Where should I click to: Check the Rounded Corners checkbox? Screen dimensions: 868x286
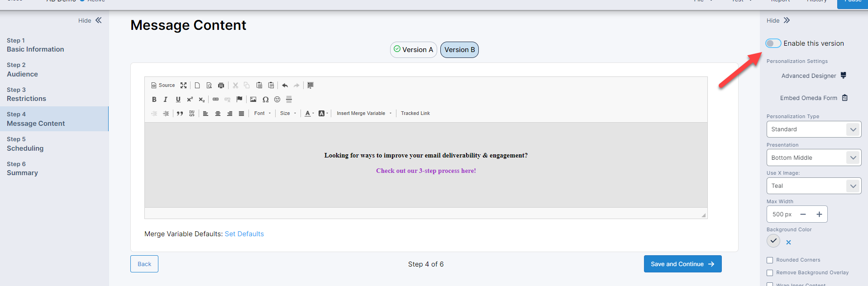point(770,260)
